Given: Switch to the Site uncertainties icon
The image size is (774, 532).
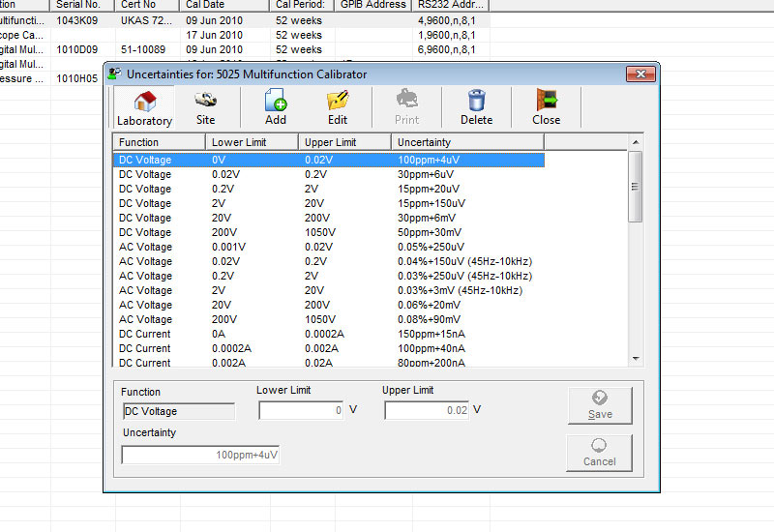Looking at the screenshot, I should [205, 101].
